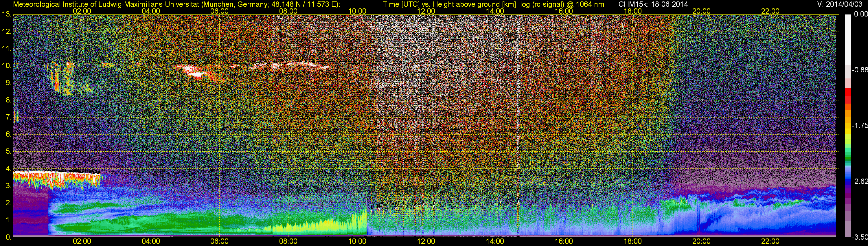Click the 04:00 label on the top time axis
868x246 pixels.
(x=151, y=11)
